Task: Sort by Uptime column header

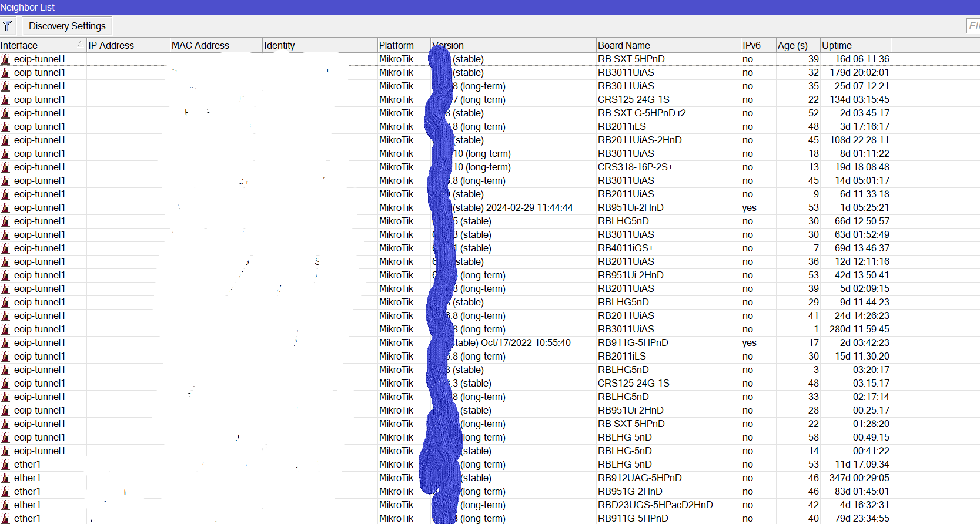Action: [x=855, y=45]
